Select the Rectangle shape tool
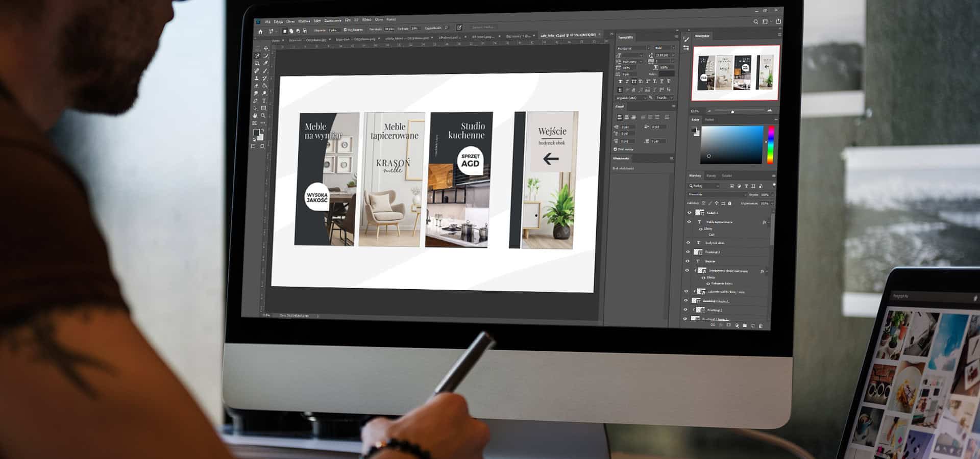 pyautogui.click(x=263, y=108)
